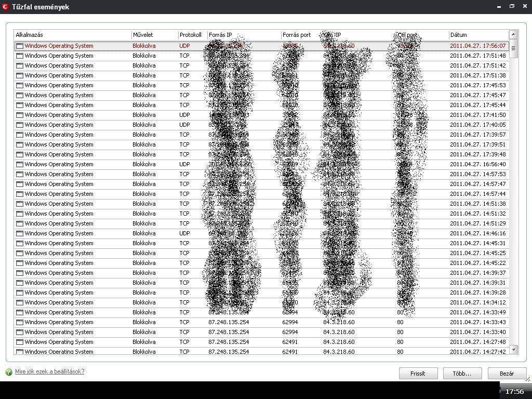532x399 pixels.
Task: Click the vertical scrollbar thumb
Action: (x=513, y=48)
